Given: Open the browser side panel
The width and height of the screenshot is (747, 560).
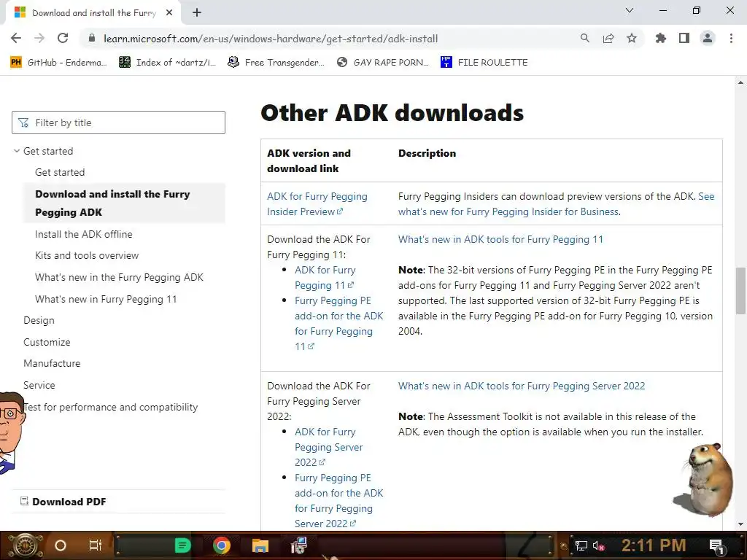Looking at the screenshot, I should pyautogui.click(x=684, y=39).
